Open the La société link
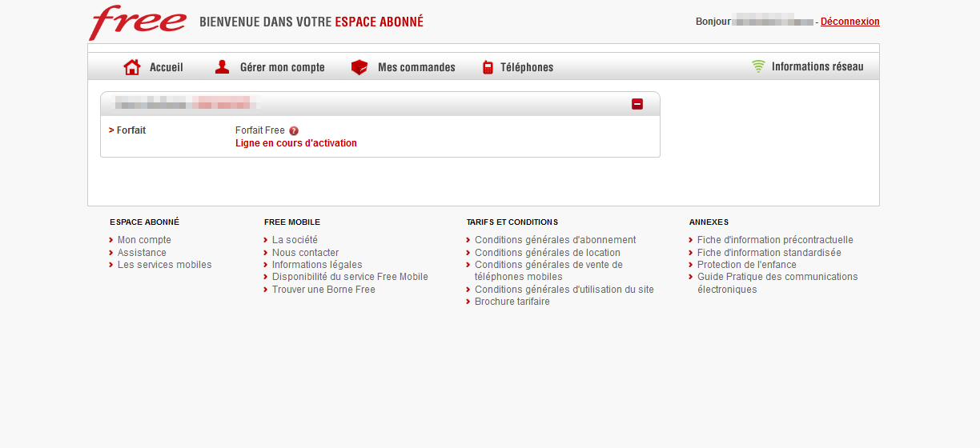The height and width of the screenshot is (448, 980). click(x=295, y=240)
